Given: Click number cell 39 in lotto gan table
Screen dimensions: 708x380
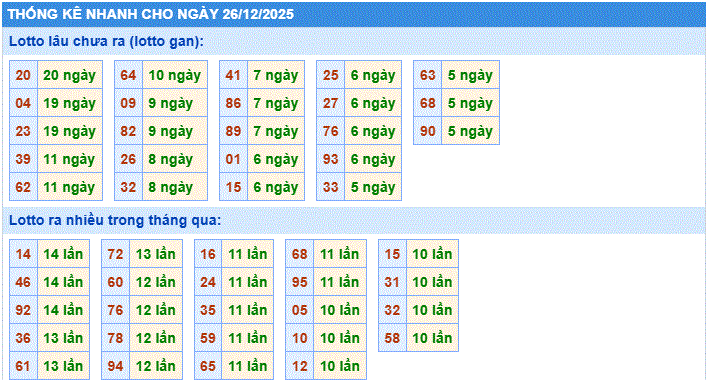Looking at the screenshot, I should pyautogui.click(x=23, y=159).
